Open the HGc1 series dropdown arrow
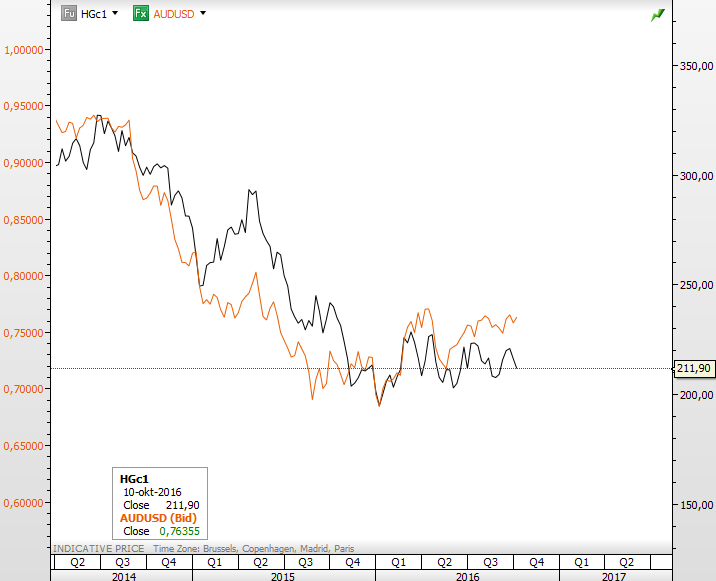The width and height of the screenshot is (716, 581). [115, 14]
